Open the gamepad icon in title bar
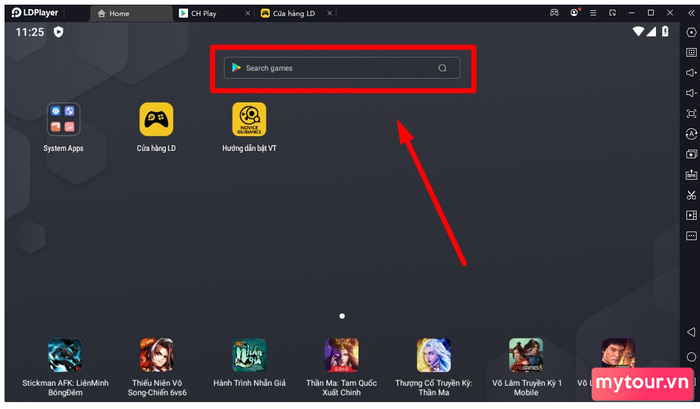The image size is (700, 409). 554,13
